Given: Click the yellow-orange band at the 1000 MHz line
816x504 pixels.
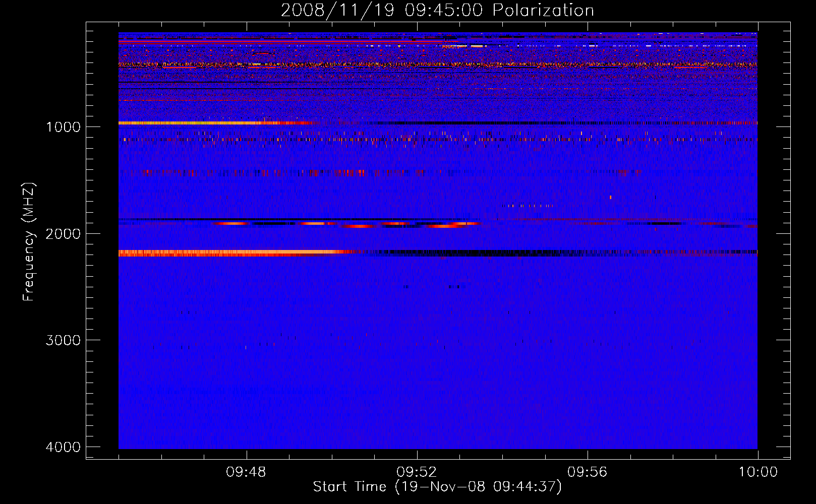Looking at the screenshot, I should (x=217, y=123).
